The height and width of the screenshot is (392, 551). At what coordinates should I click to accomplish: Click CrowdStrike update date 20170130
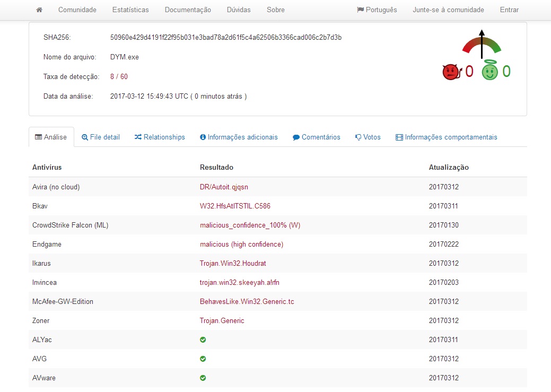443,225
